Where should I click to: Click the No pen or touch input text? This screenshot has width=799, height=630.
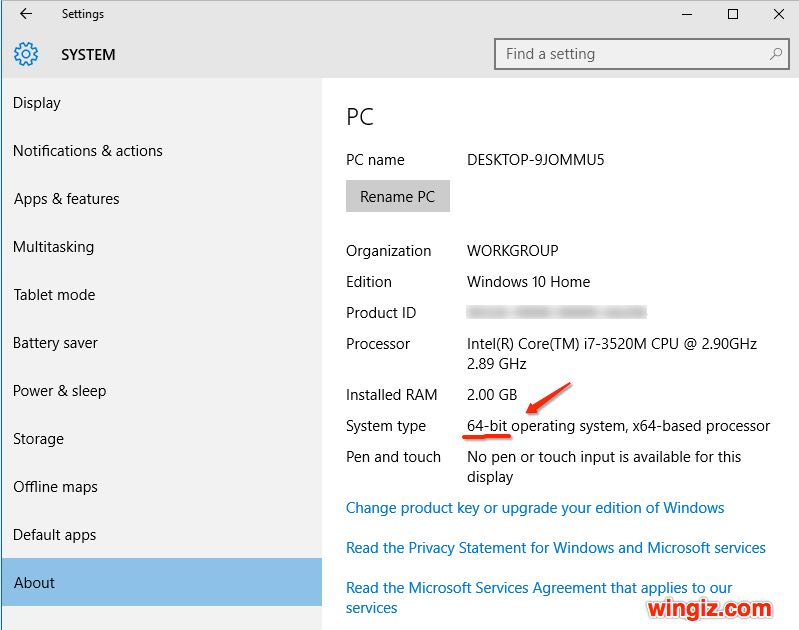click(604, 467)
